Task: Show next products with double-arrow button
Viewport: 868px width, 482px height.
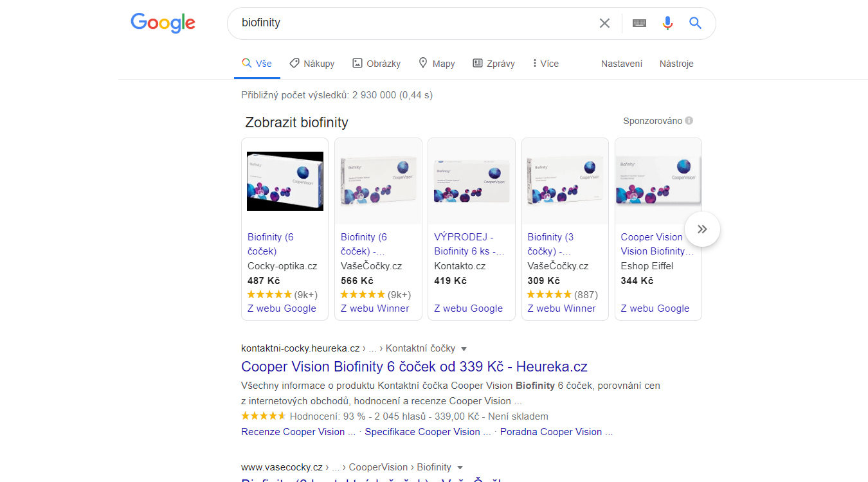Action: (702, 229)
